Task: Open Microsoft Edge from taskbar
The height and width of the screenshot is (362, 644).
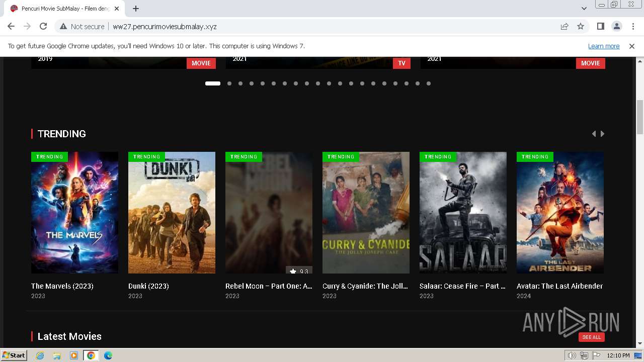Action: [108, 355]
